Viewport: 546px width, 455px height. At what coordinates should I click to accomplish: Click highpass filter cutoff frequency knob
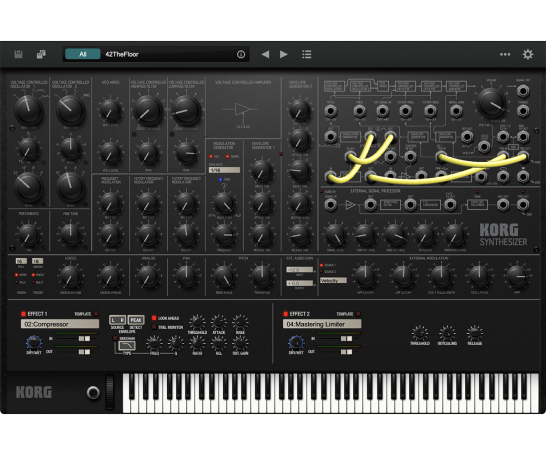click(x=148, y=110)
